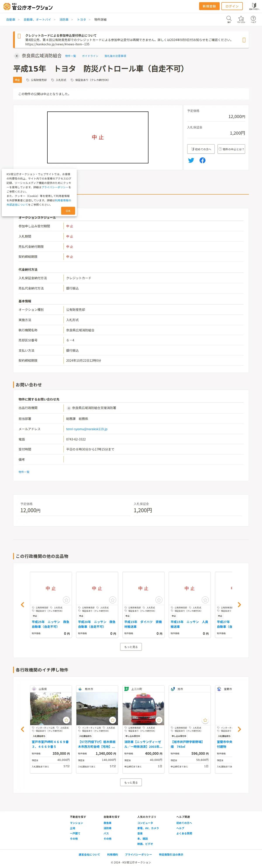Open the 利用規約 footer link
Image resolution: width=262 pixels, height=868 pixels.
(113, 854)
